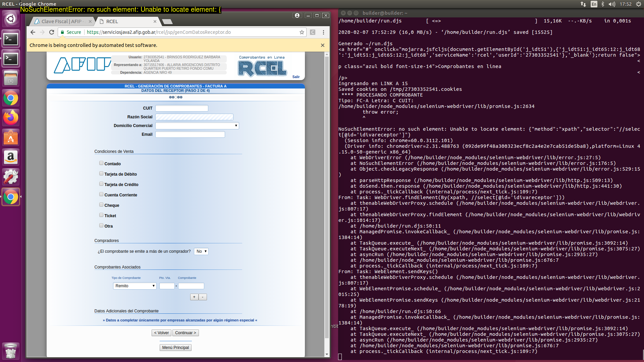Click the CUIT input field

click(181, 108)
